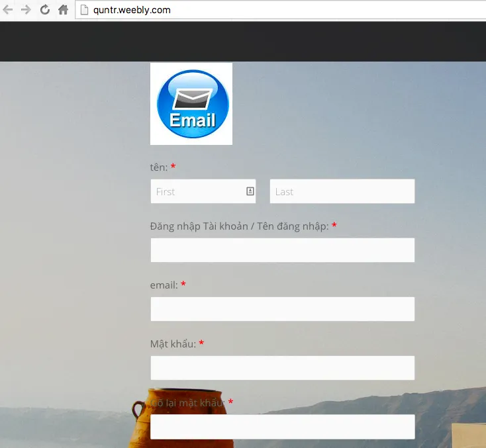Select the email input field
486x448 pixels.
point(282,309)
